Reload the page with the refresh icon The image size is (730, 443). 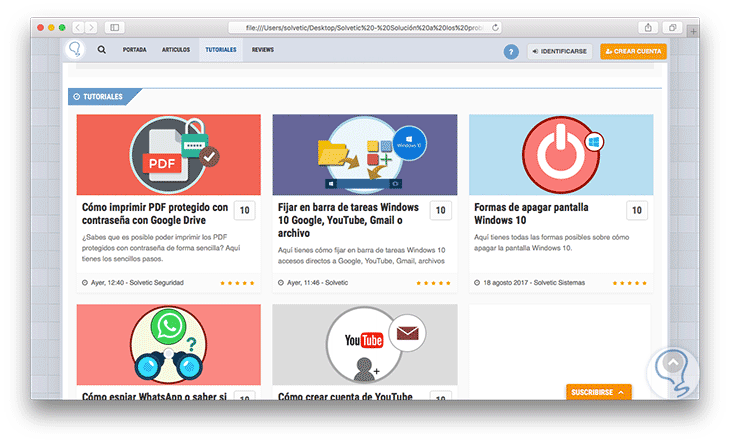[x=495, y=27]
